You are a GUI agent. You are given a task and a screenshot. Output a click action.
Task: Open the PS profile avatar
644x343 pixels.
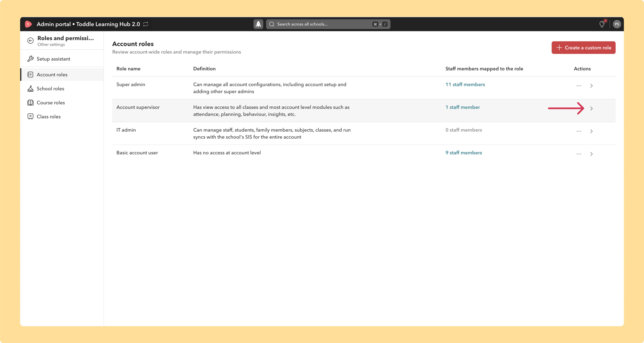(617, 24)
